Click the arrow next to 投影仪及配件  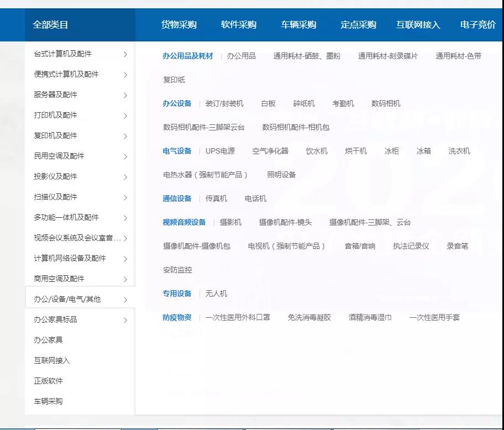125,177
